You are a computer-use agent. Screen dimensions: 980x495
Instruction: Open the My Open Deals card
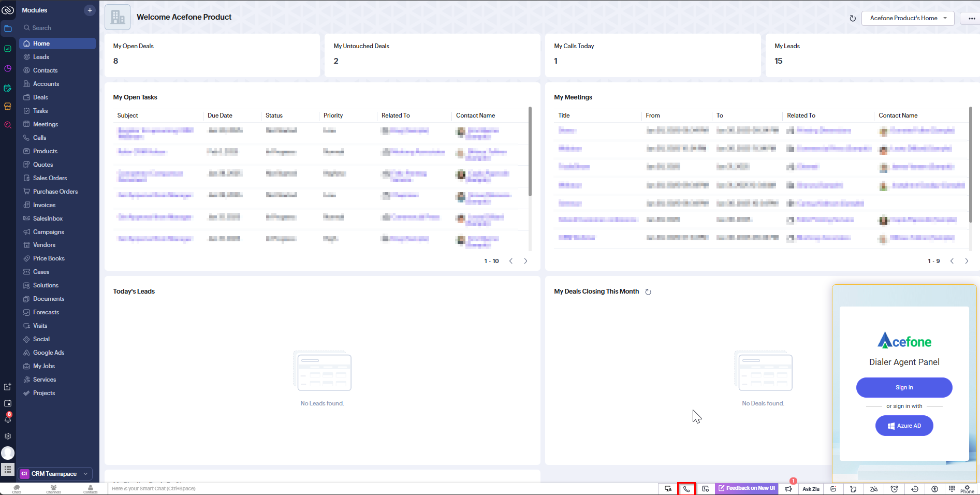[x=212, y=55]
